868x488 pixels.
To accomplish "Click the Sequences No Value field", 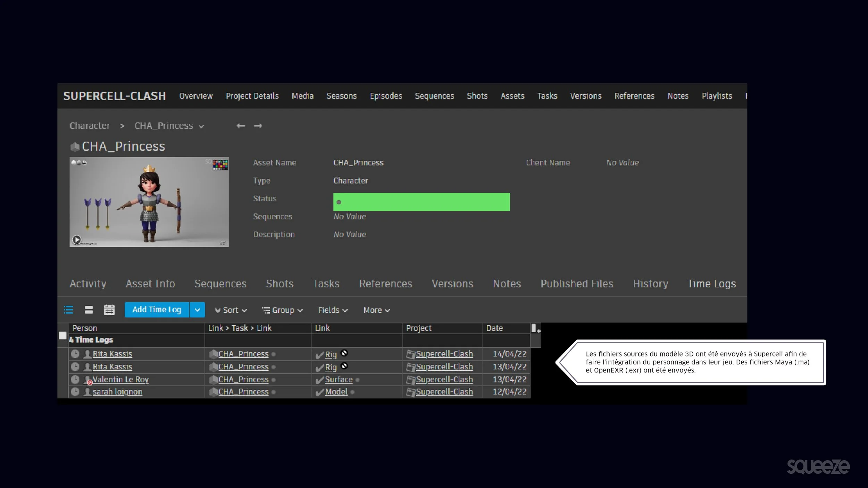I will click(350, 216).
